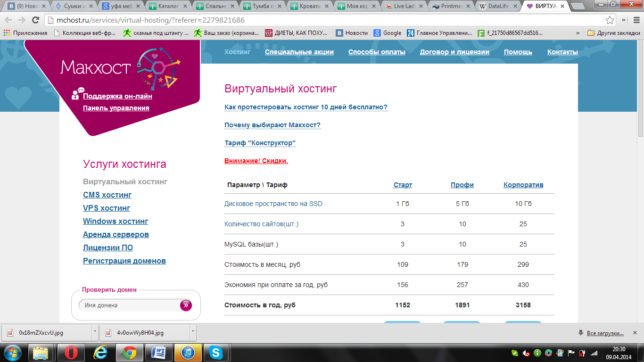Open options arrow for 4v0owWy8H04.jpg download
The width and height of the screenshot is (644, 362).
coord(193,332)
